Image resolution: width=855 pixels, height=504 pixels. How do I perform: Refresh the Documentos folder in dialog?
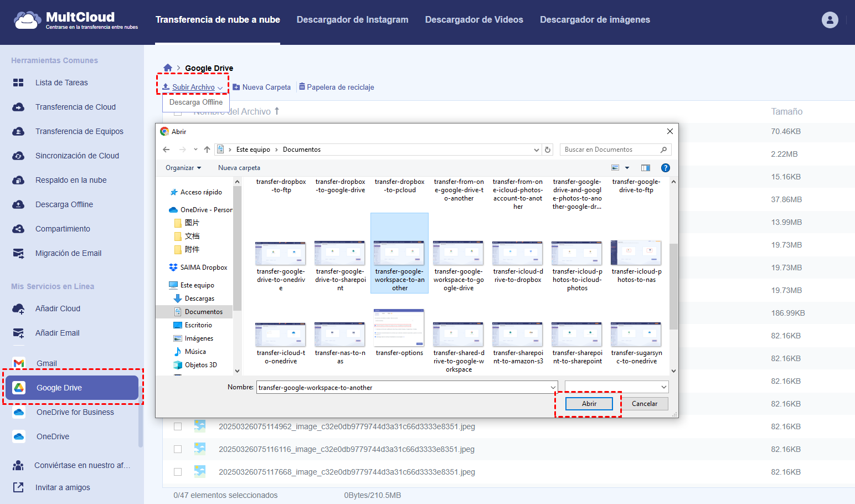click(x=548, y=150)
